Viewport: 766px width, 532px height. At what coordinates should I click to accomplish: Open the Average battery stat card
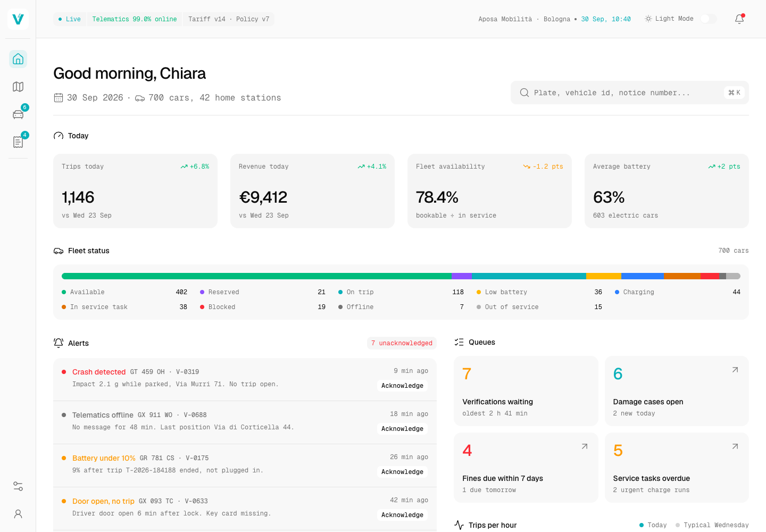click(x=667, y=191)
